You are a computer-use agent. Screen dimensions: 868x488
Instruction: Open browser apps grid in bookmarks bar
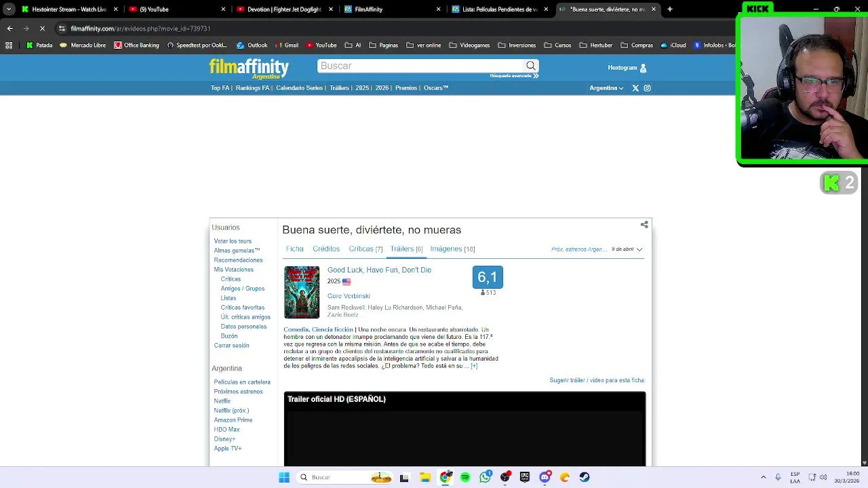click(9, 45)
